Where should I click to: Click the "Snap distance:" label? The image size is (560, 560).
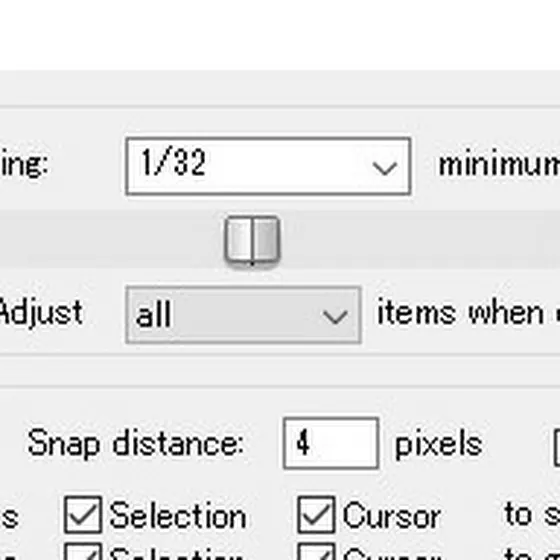[136, 443]
